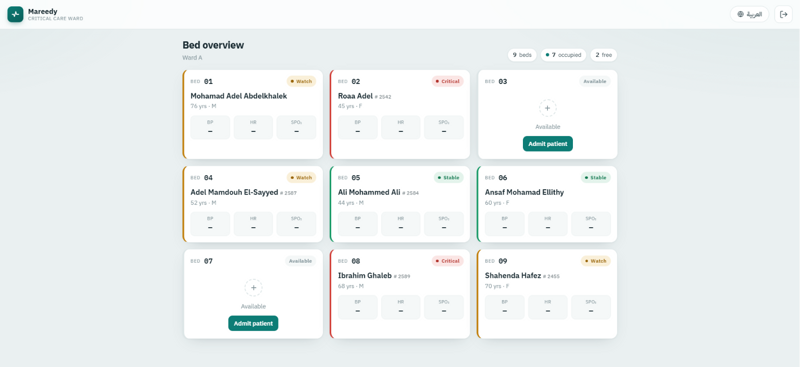Viewport: 800px width, 367px height.
Task: Click the SPO₂ vitals box in Bed 08
Action: pyautogui.click(x=444, y=307)
